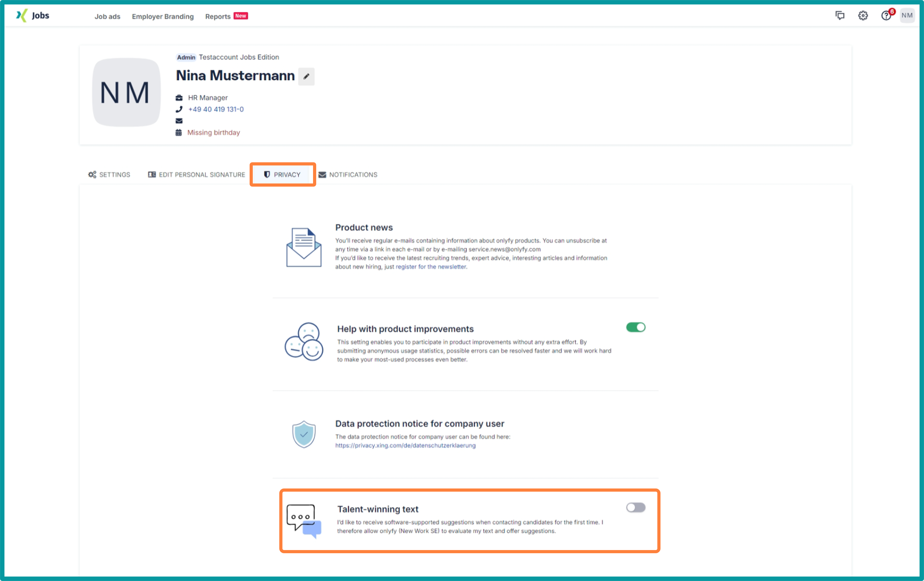The height and width of the screenshot is (581, 924).
Task: Open help icon with notification badge
Action: click(x=886, y=15)
